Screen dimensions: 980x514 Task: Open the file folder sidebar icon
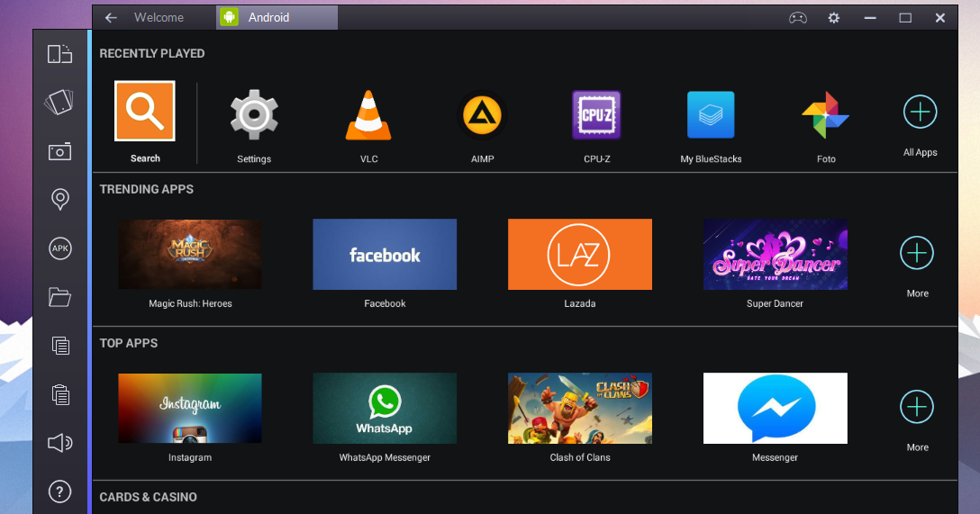click(60, 297)
